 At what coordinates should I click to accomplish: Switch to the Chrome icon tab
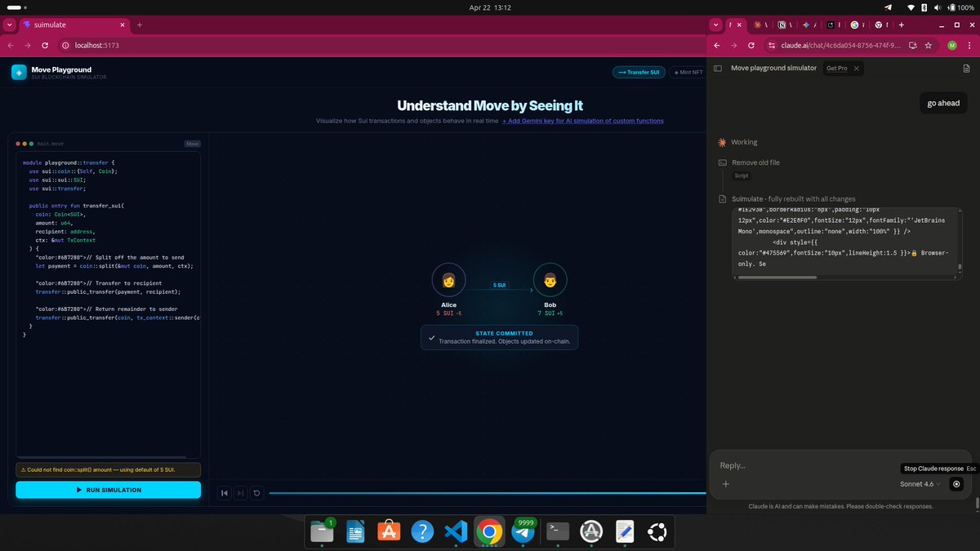879,25
